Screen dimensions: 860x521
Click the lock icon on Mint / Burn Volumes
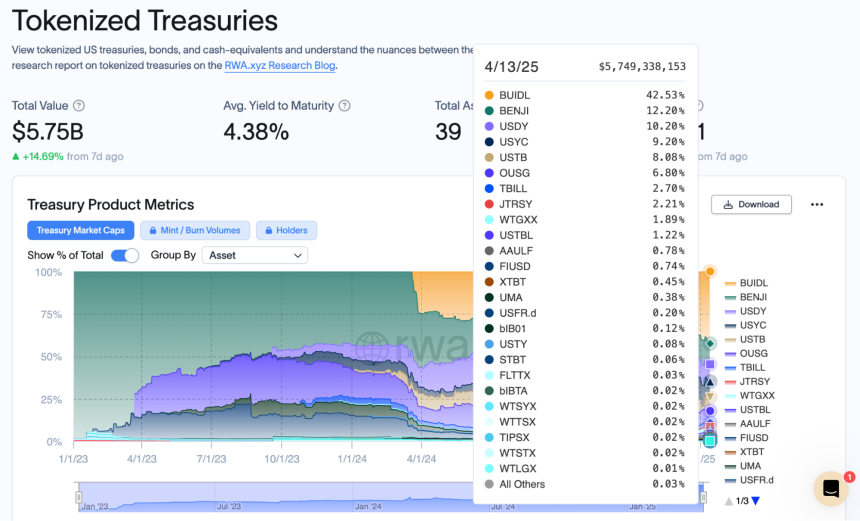point(153,231)
